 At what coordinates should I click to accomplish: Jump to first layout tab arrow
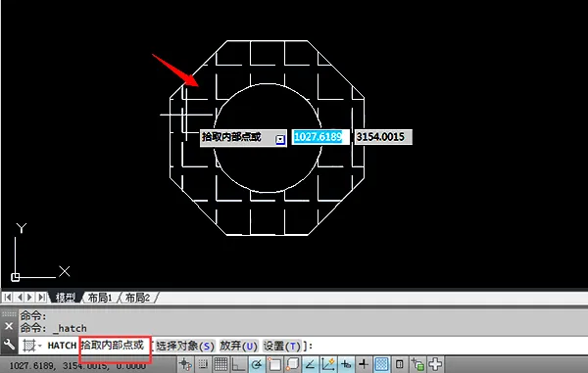click(8, 298)
